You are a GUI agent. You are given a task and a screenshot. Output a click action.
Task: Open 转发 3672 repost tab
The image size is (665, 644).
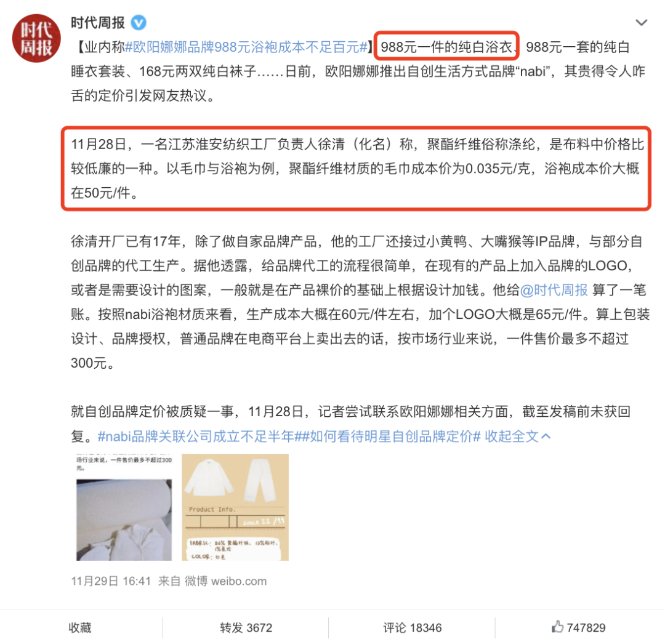246,627
